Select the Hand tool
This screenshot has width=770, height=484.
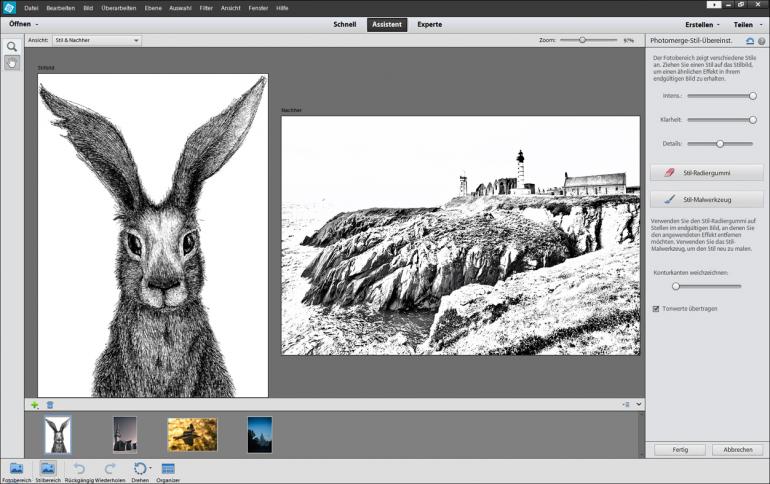[x=12, y=63]
